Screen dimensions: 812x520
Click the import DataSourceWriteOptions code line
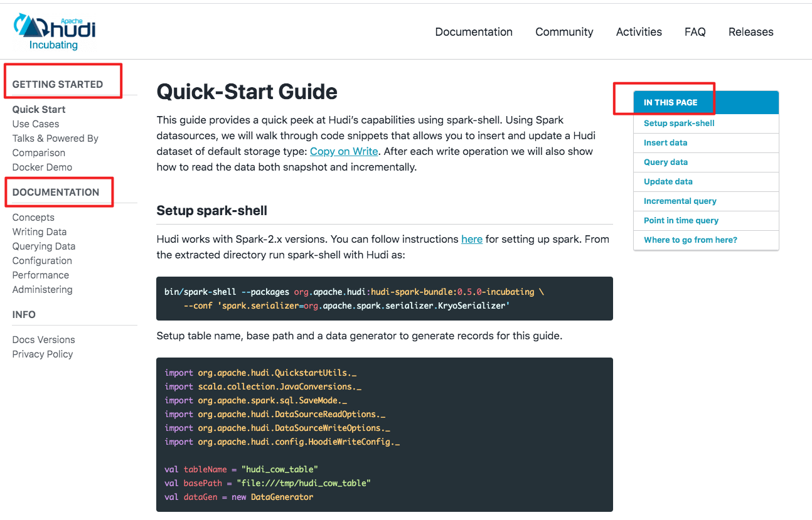tap(277, 428)
